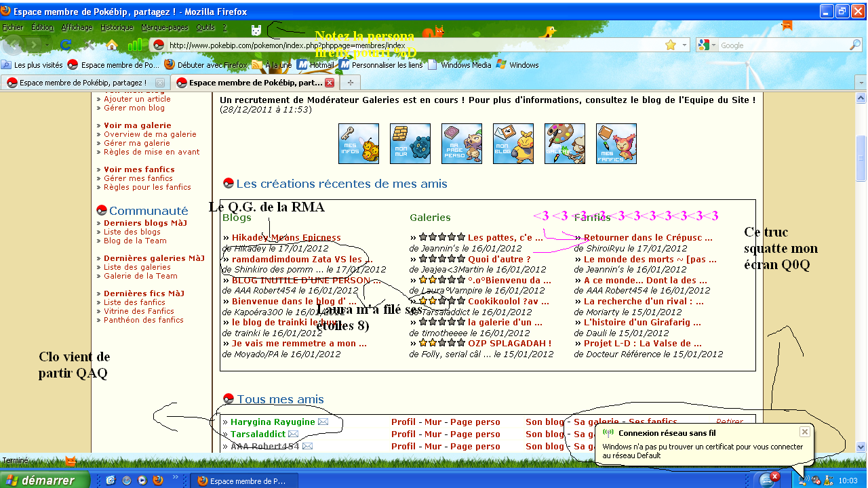Click the media player quick launch icon
Image resolution: width=868 pixels, height=488 pixels.
click(142, 480)
